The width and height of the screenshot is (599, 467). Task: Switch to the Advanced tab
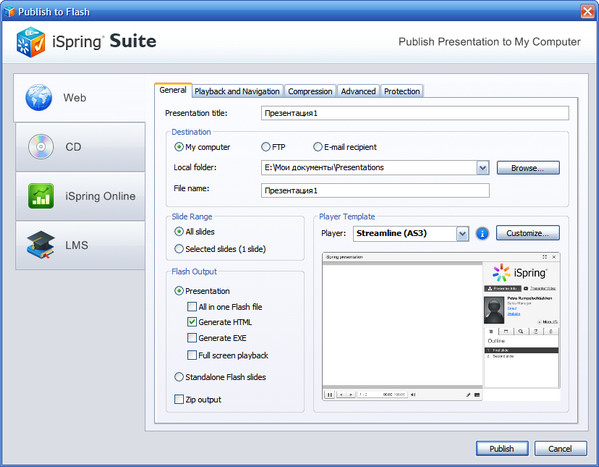[358, 91]
